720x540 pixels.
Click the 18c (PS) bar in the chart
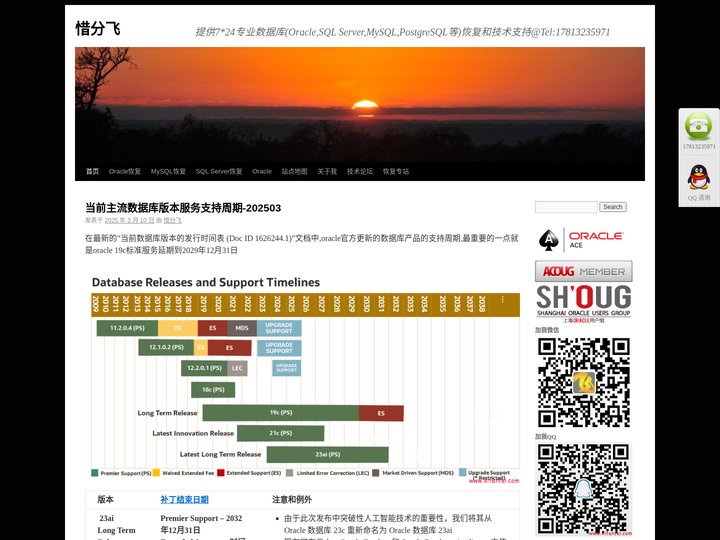point(213,390)
